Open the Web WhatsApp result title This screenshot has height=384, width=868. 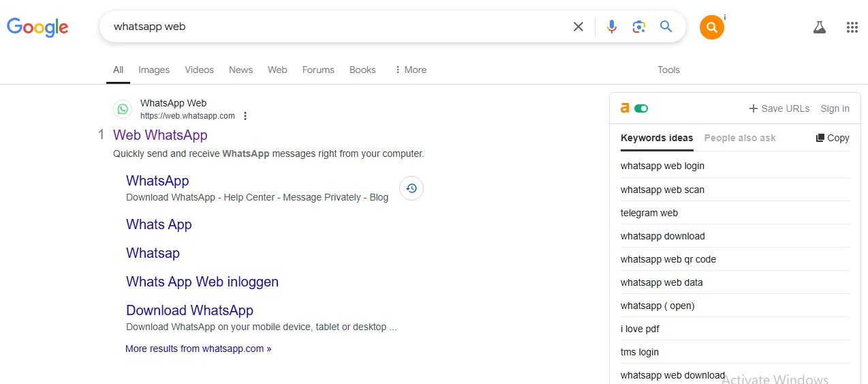[x=160, y=135]
